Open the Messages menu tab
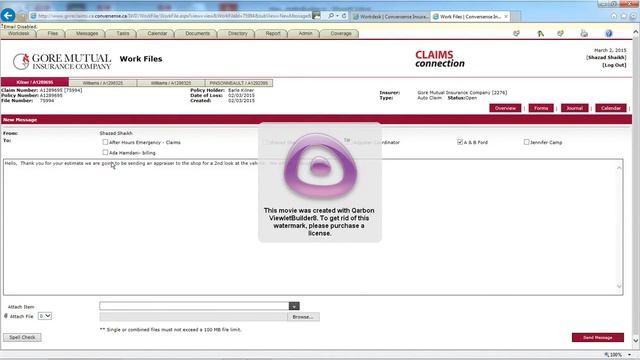The height and width of the screenshot is (360, 640). tap(87, 33)
